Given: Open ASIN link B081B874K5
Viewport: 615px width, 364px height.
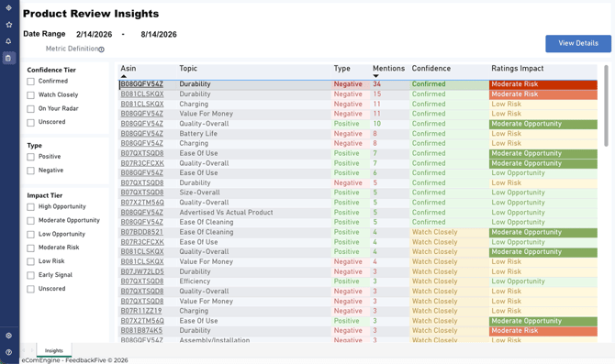Looking at the screenshot, I should pyautogui.click(x=141, y=330).
